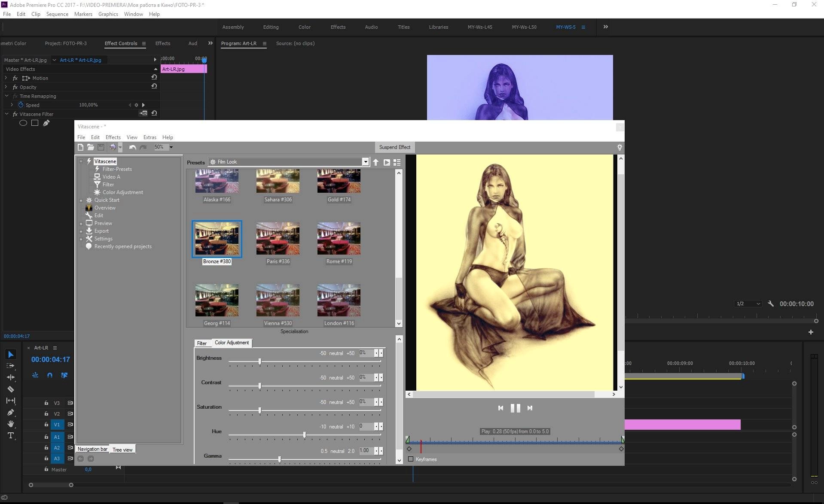Reset the Opacity effect
The width and height of the screenshot is (824, 504).
click(x=154, y=86)
